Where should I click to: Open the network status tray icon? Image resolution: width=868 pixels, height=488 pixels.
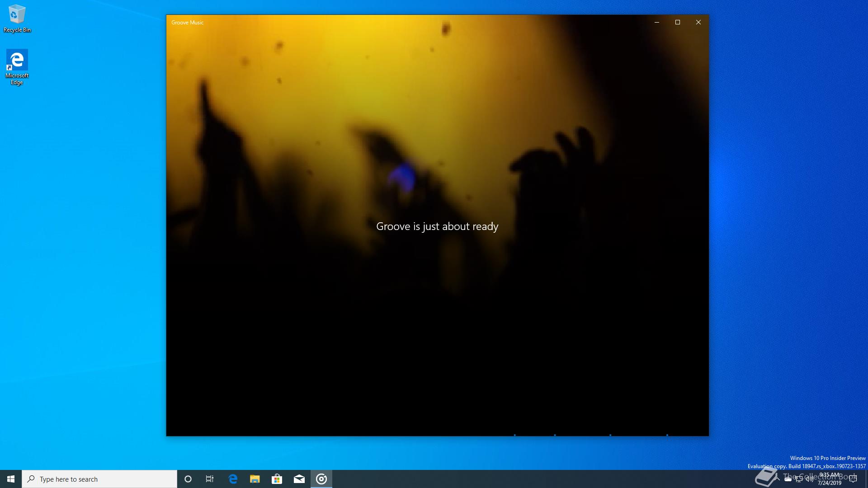pyautogui.click(x=799, y=479)
